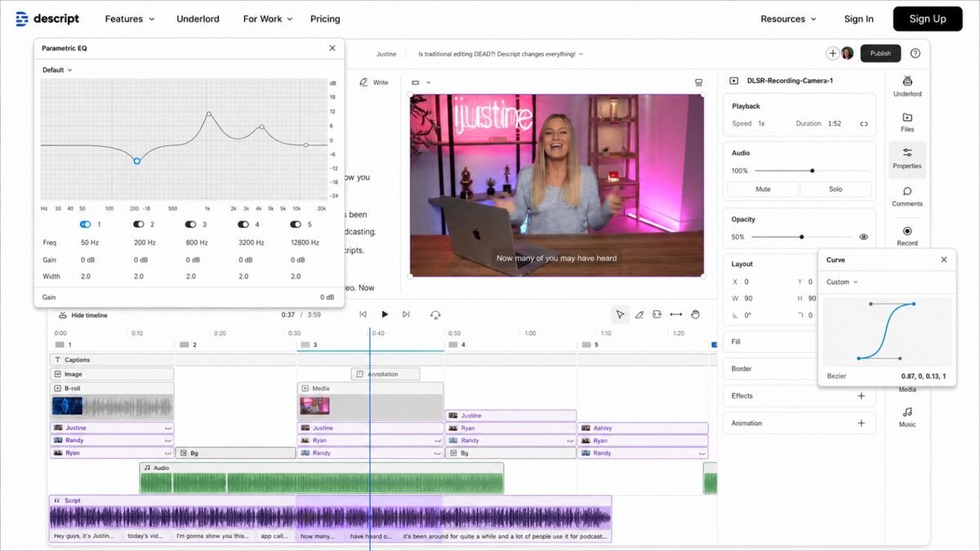This screenshot has width=980, height=551.
Task: Select the green Audio clip
Action: click(x=322, y=478)
